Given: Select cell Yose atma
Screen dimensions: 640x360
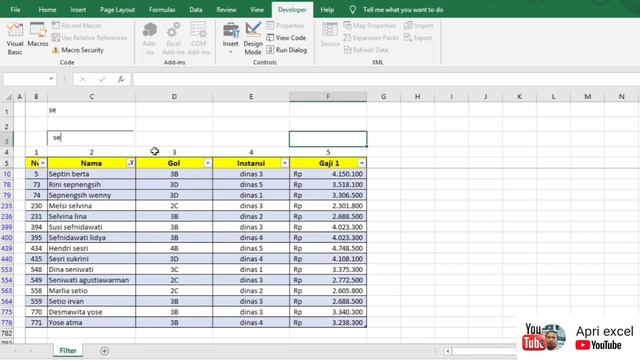Looking at the screenshot, I should [x=91, y=322].
